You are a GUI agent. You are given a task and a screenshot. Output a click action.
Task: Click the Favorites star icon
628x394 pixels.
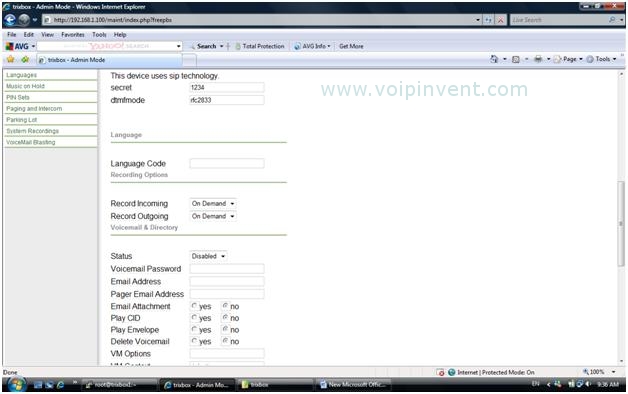pos(10,59)
